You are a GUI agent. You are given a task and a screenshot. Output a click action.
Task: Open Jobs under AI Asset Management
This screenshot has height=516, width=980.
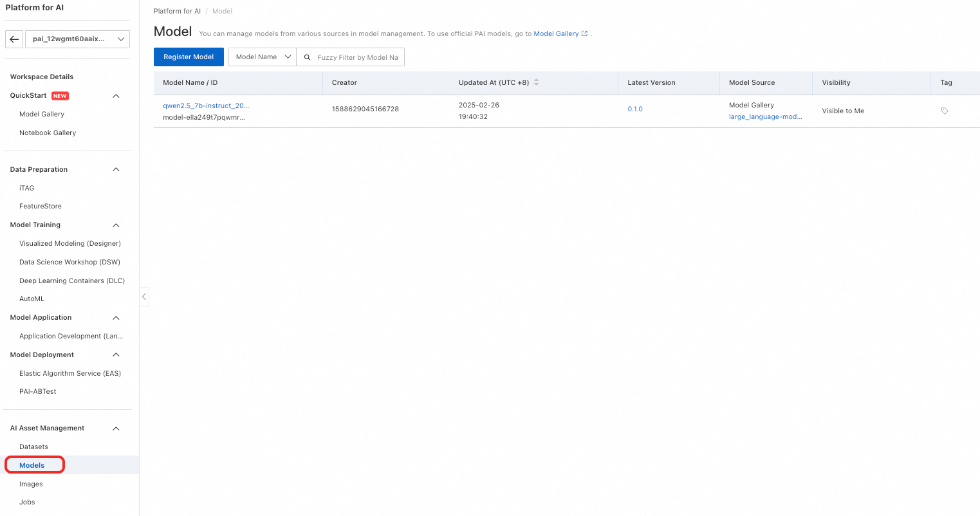[x=27, y=502]
